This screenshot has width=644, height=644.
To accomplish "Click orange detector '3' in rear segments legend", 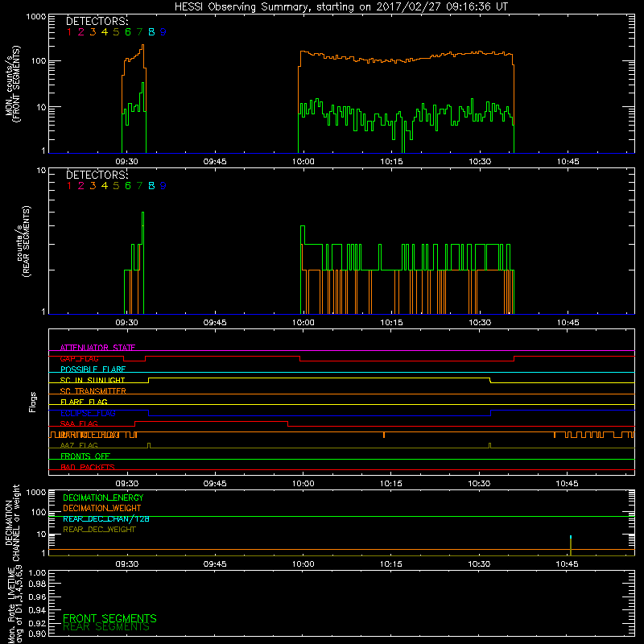I will pos(93,186).
